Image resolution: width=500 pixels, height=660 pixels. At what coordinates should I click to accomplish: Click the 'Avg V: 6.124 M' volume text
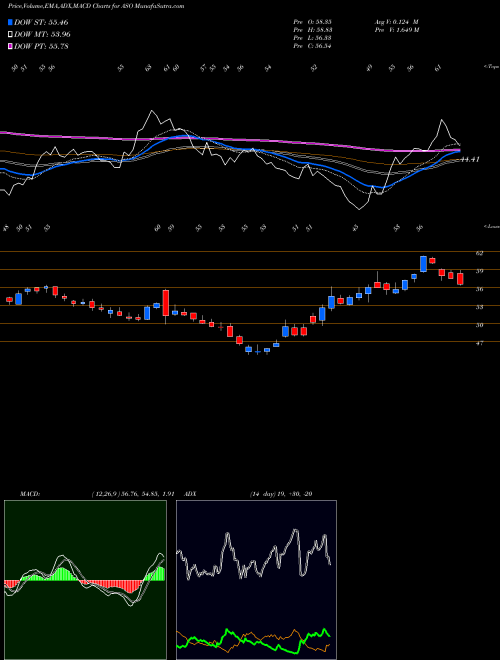pyautogui.click(x=396, y=22)
